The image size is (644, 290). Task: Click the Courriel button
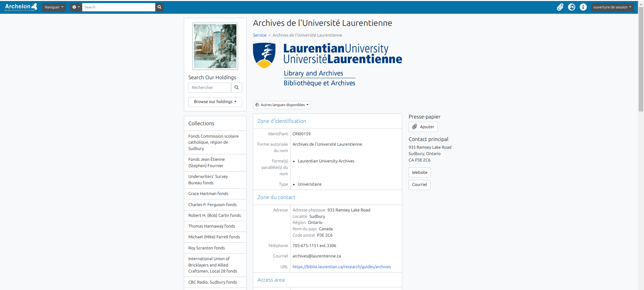click(x=419, y=185)
